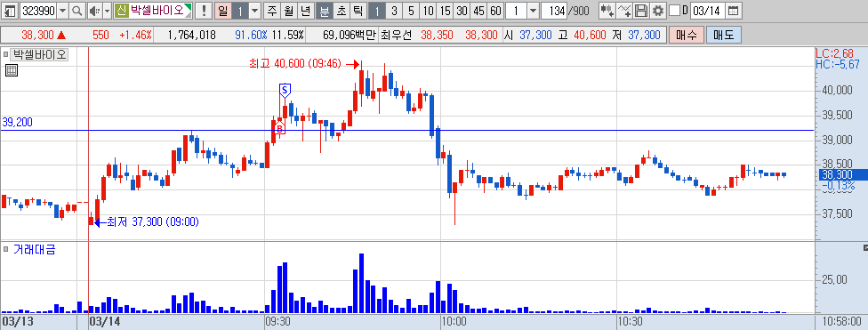Viewport: 868px width, 330px height.
Task: Click the custom interval value field showing 1
Action: click(x=516, y=11)
